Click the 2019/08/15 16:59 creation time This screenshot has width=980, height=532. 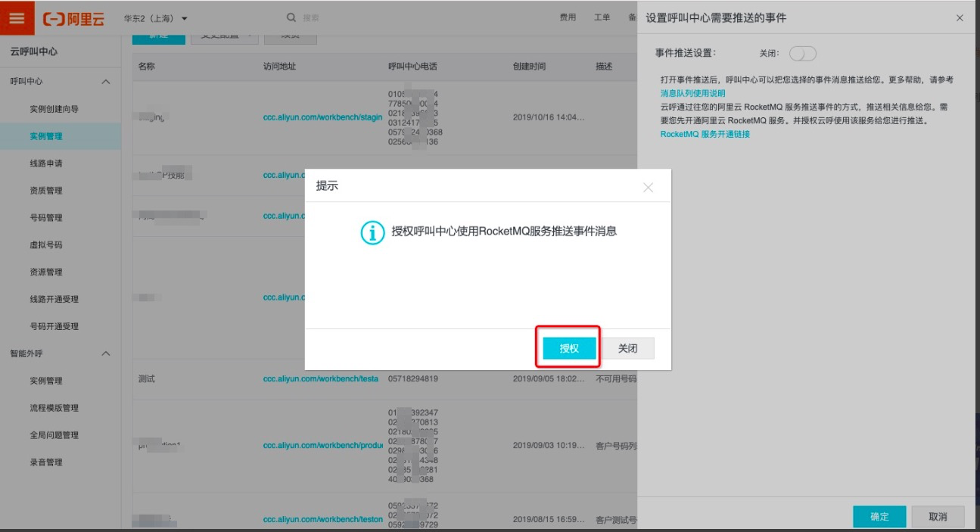point(549,520)
